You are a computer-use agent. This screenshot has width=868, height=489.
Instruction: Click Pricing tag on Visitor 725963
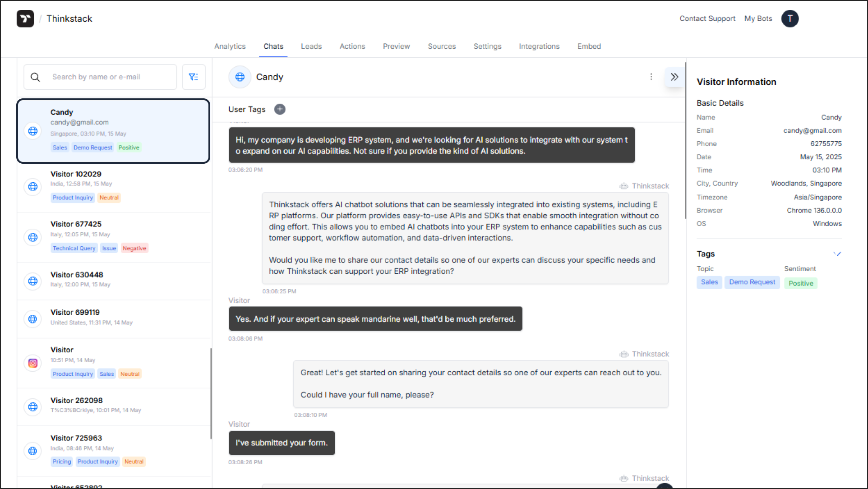(62, 462)
